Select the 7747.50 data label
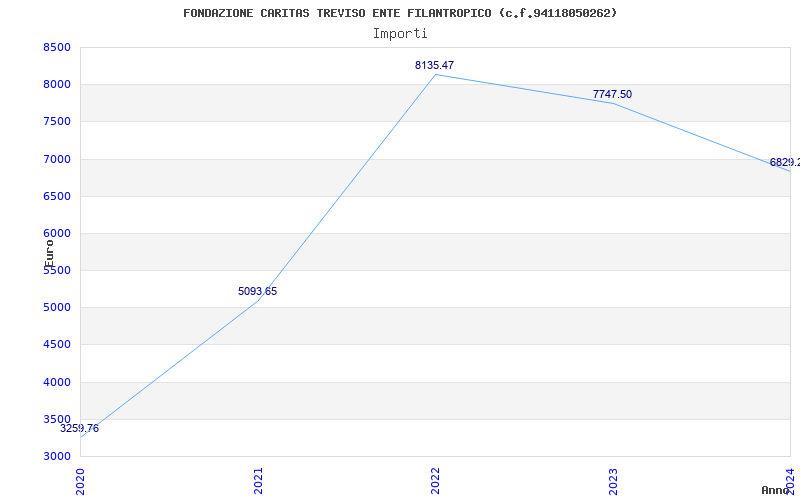 612,94
